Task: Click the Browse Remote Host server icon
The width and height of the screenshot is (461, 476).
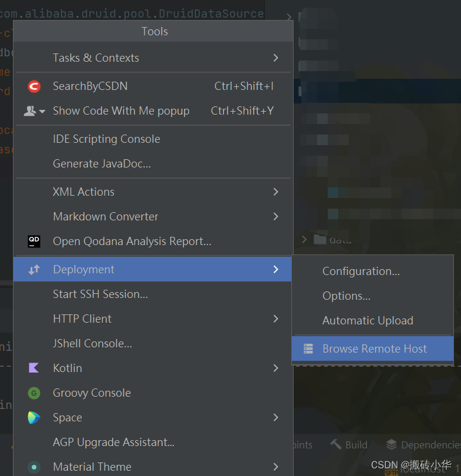Action: [x=308, y=349]
